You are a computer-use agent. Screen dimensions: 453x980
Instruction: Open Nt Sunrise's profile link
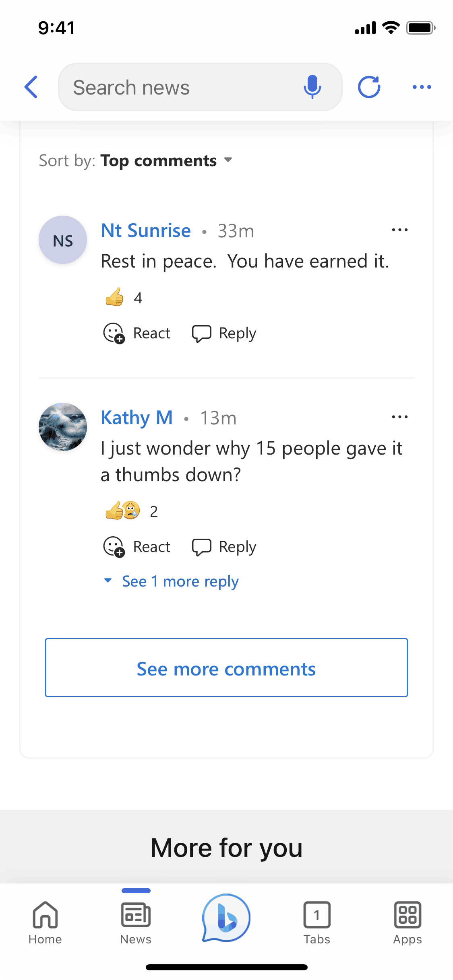pos(146,231)
